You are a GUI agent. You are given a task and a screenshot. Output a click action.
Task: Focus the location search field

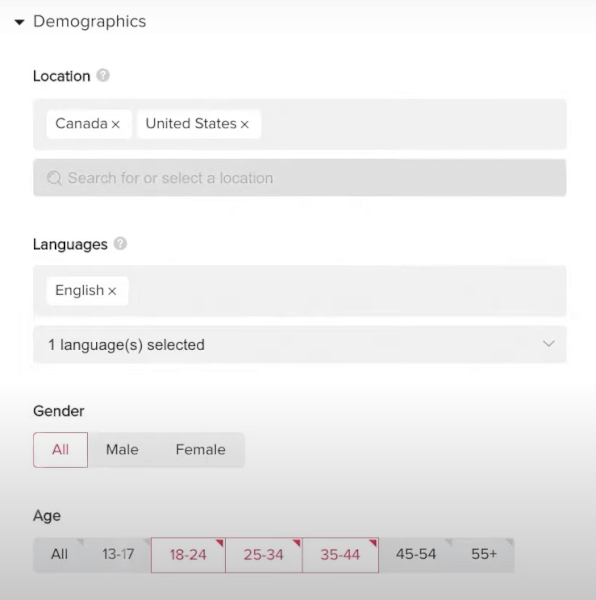click(x=300, y=178)
